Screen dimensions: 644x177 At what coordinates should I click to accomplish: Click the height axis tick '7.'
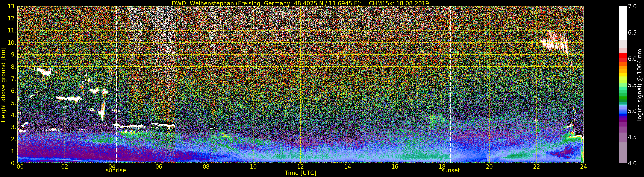coord(13,79)
